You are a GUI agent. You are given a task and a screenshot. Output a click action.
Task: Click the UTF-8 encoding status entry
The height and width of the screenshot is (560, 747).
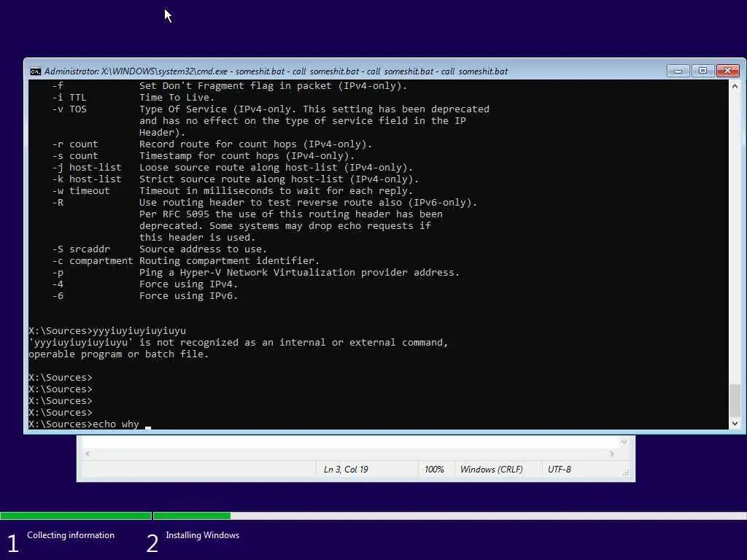(560, 470)
